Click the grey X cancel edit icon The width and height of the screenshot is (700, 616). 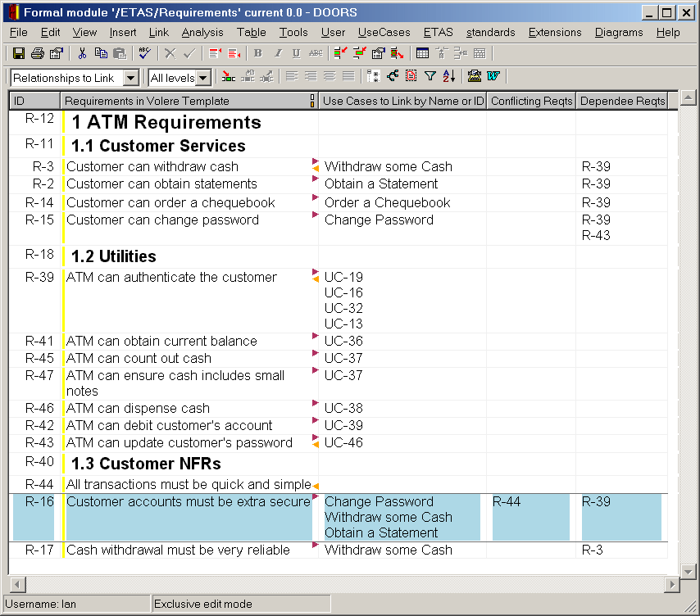point(170,53)
